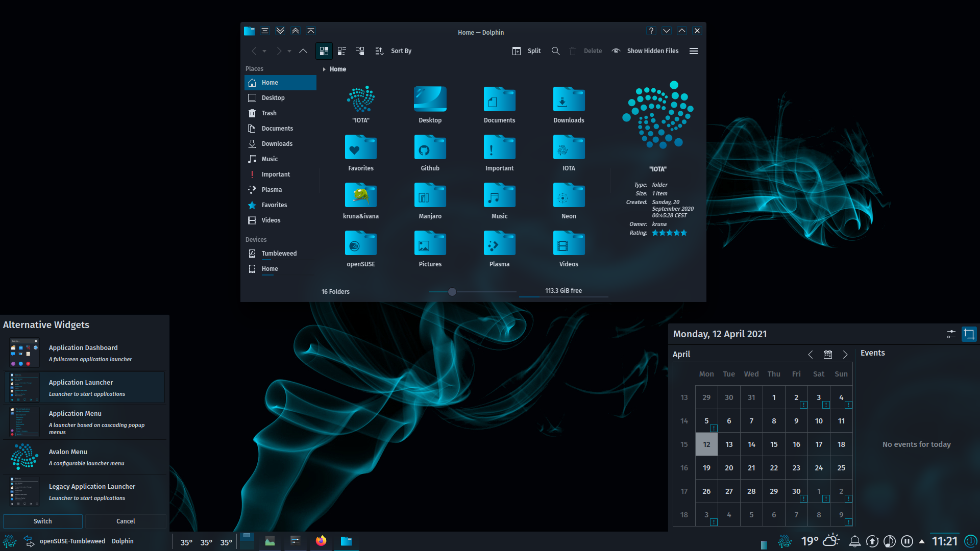Image resolution: width=980 pixels, height=551 pixels.
Task: Jump to today in calendar
Action: (828, 355)
